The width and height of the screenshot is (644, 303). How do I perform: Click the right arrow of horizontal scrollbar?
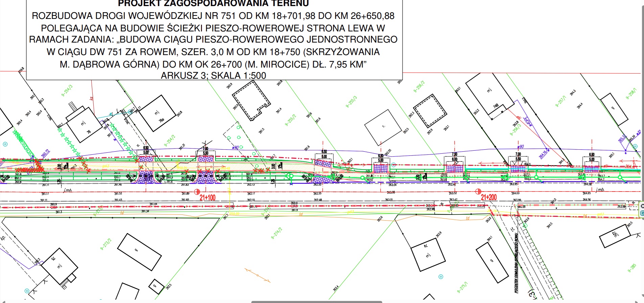[x=637, y=301]
